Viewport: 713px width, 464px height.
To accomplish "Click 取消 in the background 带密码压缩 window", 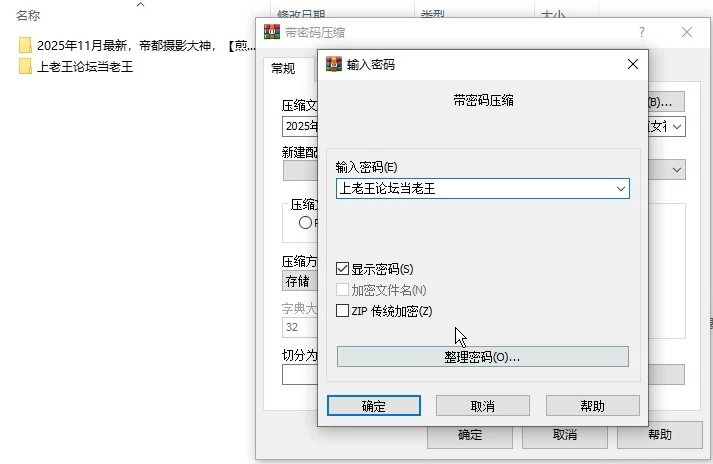I will click(x=565, y=435).
